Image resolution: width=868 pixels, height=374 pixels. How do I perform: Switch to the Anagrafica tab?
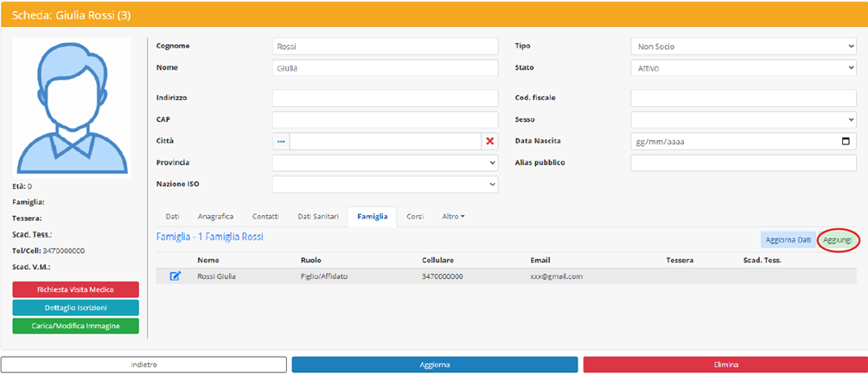215,216
